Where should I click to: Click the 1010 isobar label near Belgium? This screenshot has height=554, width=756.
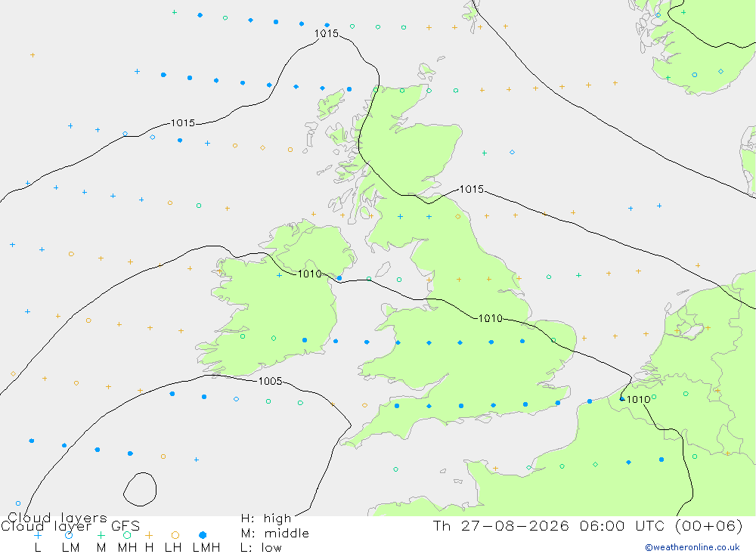pyautogui.click(x=638, y=399)
